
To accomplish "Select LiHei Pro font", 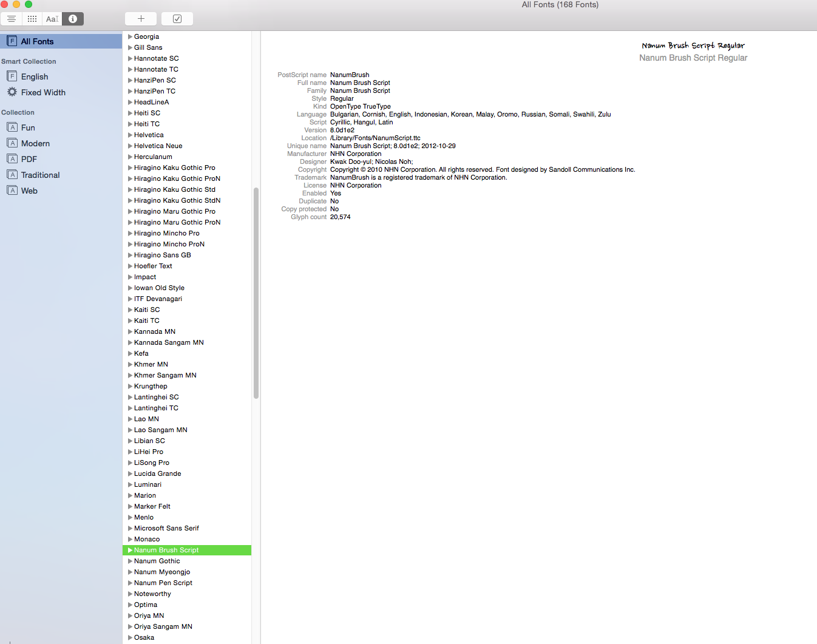I will tap(149, 452).
